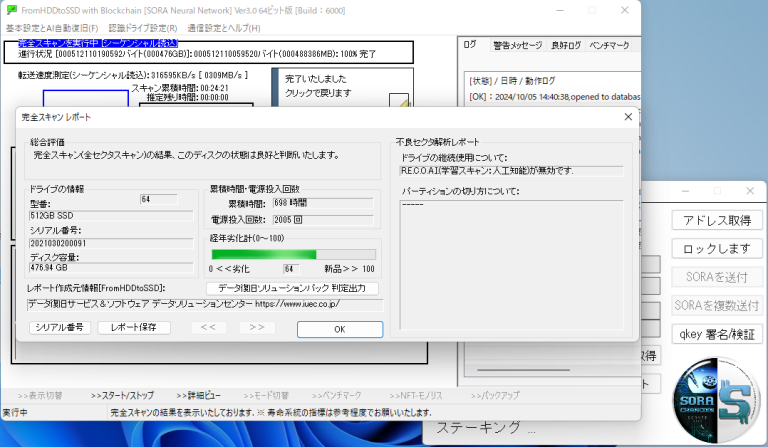The height and width of the screenshot is (447, 768).
Task: Click the パーティションの切り方 text area
Action: pos(511,265)
